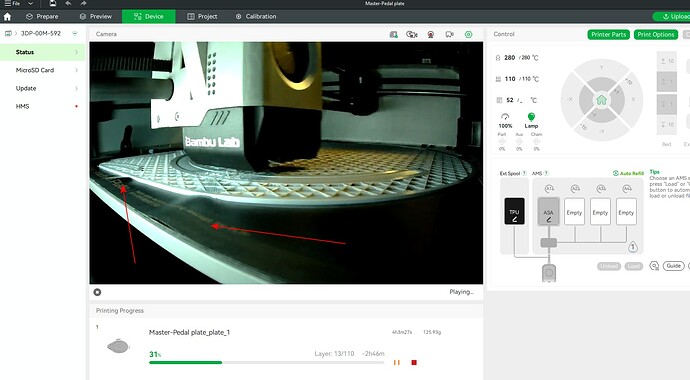Click the Home axis button in the jog wheel
Image resolution: width=690 pixels, height=380 pixels.
pos(602,100)
